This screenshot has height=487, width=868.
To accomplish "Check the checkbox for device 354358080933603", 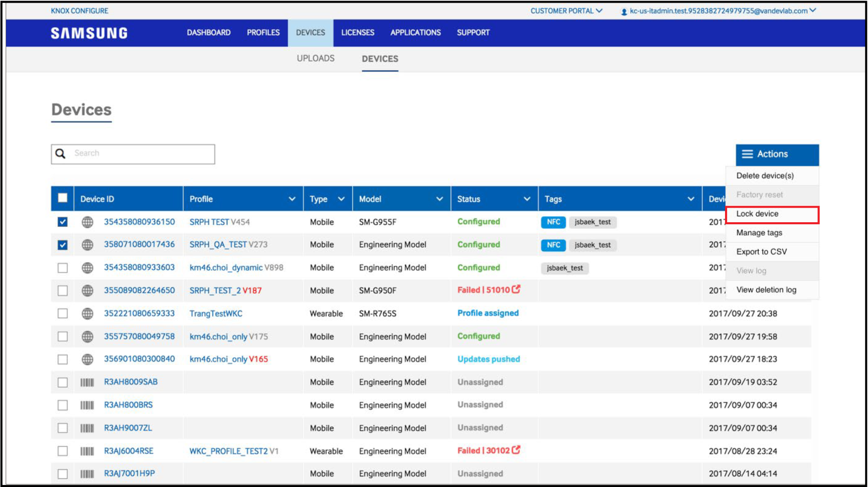I will pyautogui.click(x=63, y=268).
